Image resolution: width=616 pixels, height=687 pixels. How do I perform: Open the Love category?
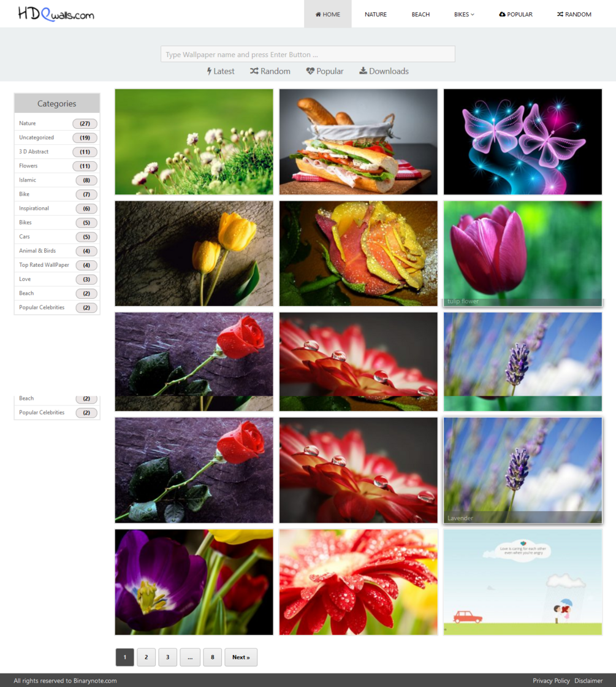coord(25,279)
